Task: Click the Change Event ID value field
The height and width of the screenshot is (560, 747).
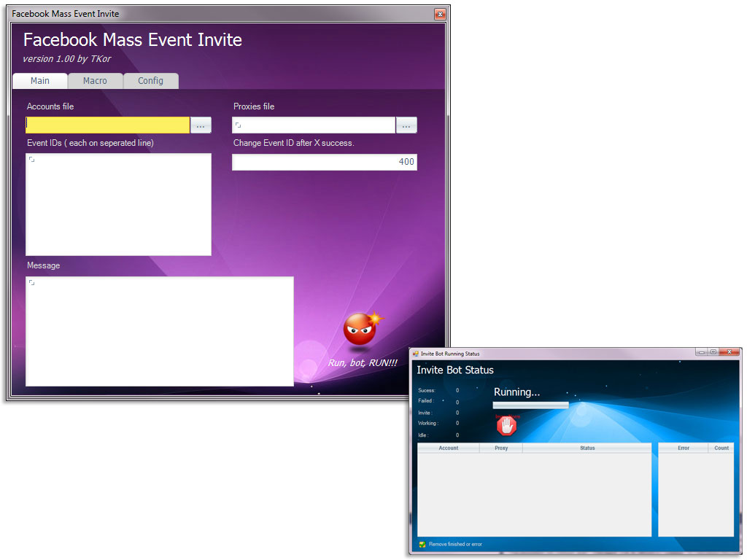Action: pyautogui.click(x=325, y=162)
